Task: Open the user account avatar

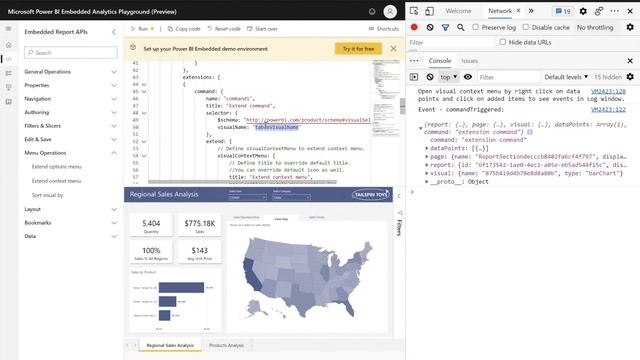Action: pos(390,11)
